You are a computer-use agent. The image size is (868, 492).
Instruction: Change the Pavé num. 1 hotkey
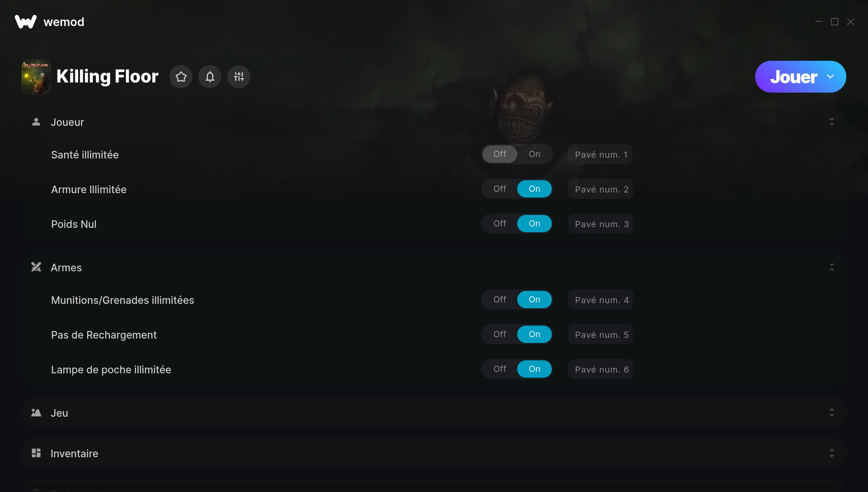[600, 154]
